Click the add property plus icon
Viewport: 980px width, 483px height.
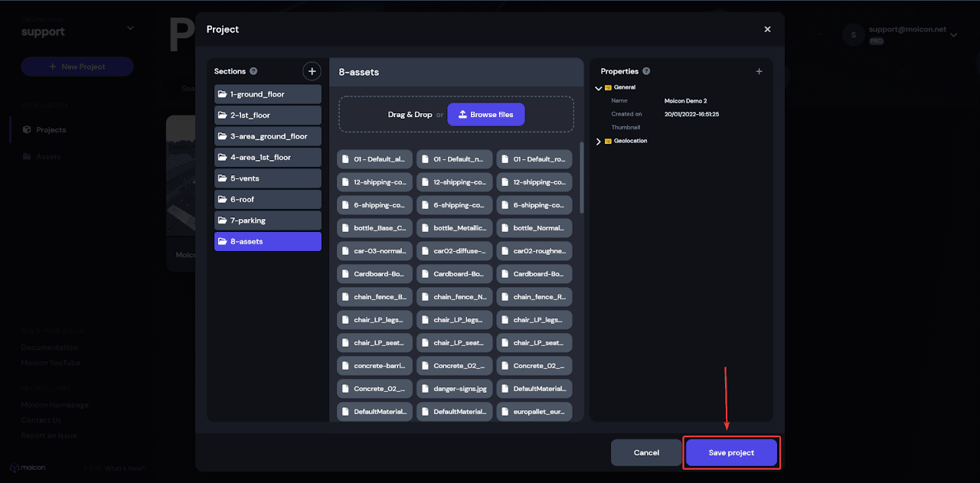pyautogui.click(x=759, y=71)
